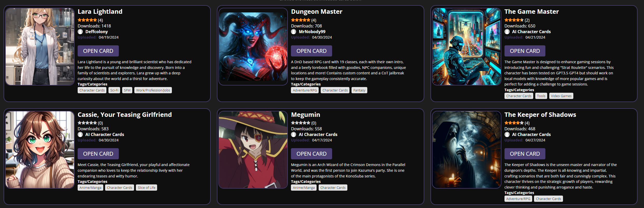Click Deffcolony's round avatar icon
Screen dimensions: 644x208
point(80,32)
